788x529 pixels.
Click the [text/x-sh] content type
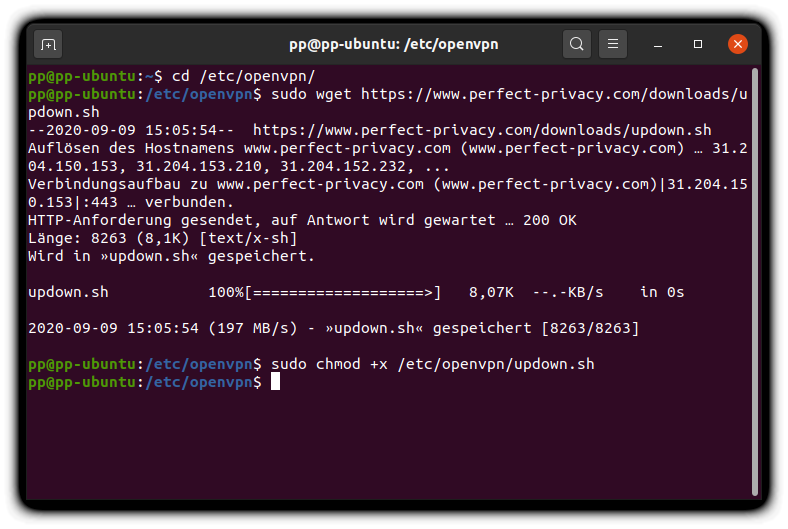coord(248,239)
